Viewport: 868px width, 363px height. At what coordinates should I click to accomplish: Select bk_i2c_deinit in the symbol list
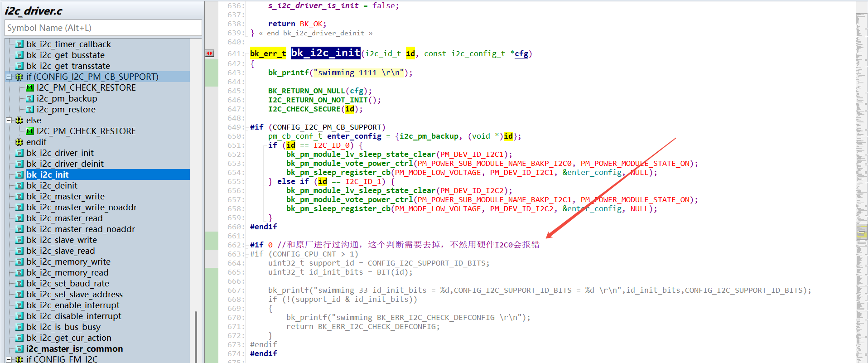(52, 186)
